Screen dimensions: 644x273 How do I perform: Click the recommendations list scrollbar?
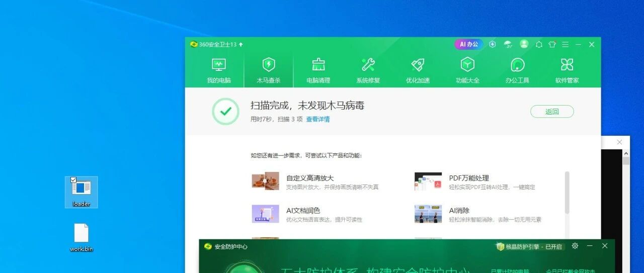point(567,192)
